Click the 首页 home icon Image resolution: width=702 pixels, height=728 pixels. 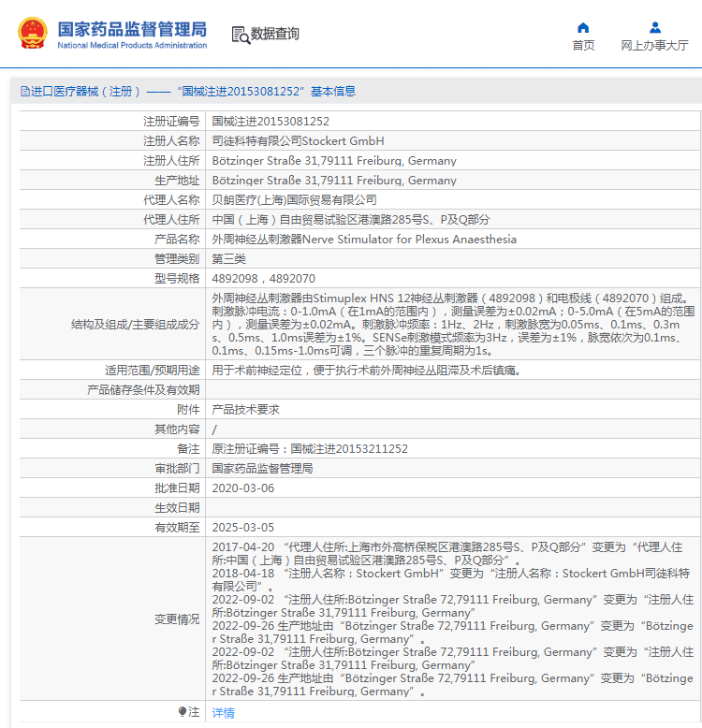point(583,28)
